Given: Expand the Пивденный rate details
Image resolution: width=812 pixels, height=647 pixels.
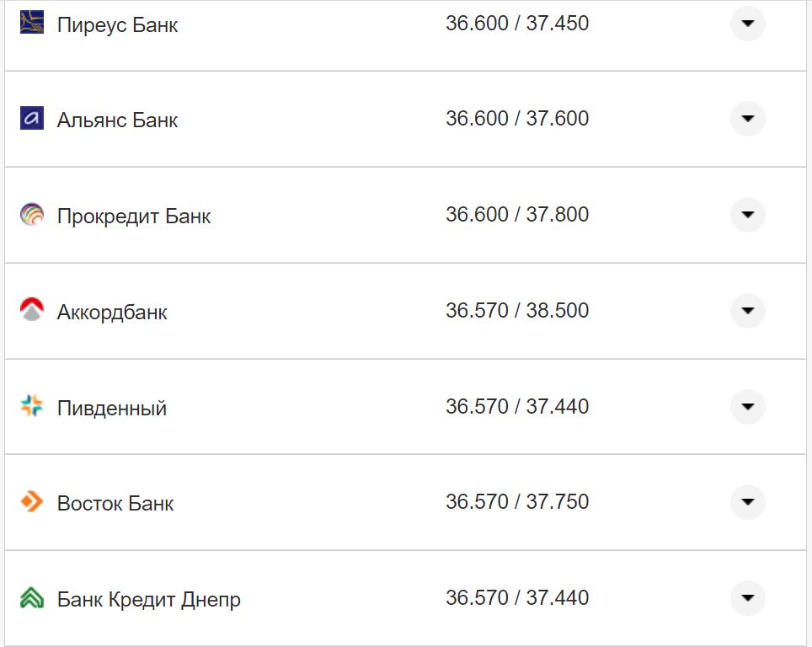Looking at the screenshot, I should click(747, 406).
